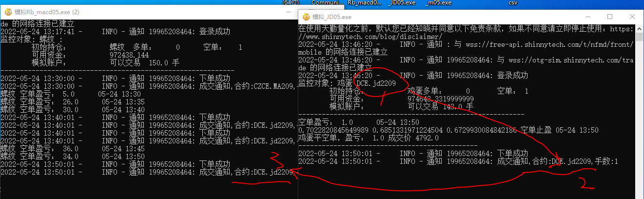
Task: Click 13:50:01 下单成功 in Rb_macd05 window
Action: 115,164
